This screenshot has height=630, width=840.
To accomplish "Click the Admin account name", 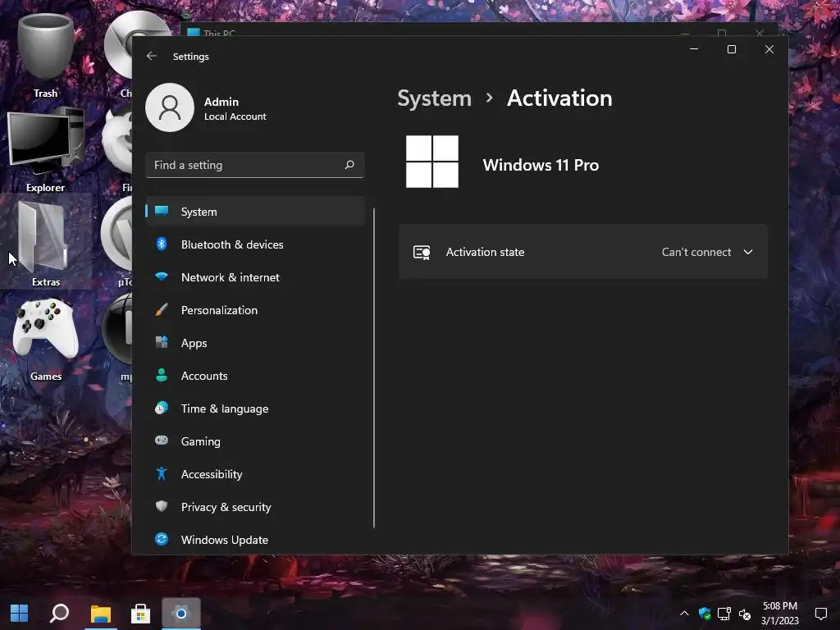I will [221, 102].
